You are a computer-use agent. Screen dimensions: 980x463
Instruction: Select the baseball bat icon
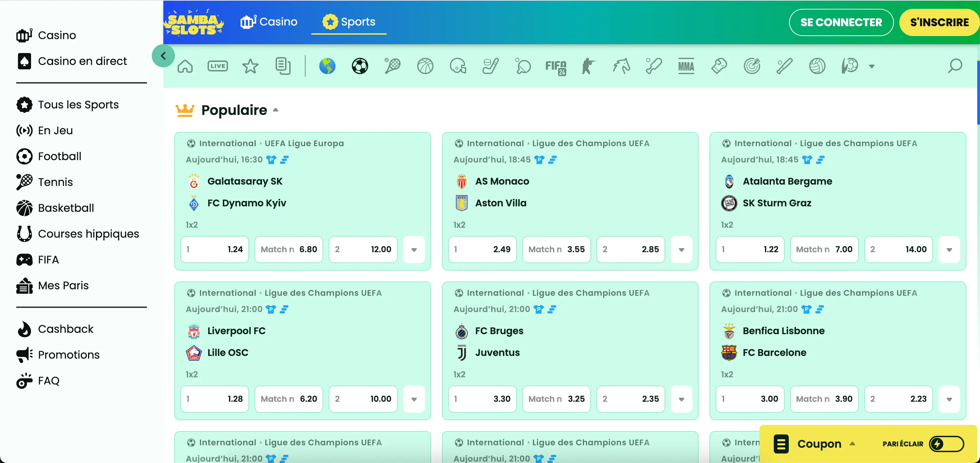[784, 66]
